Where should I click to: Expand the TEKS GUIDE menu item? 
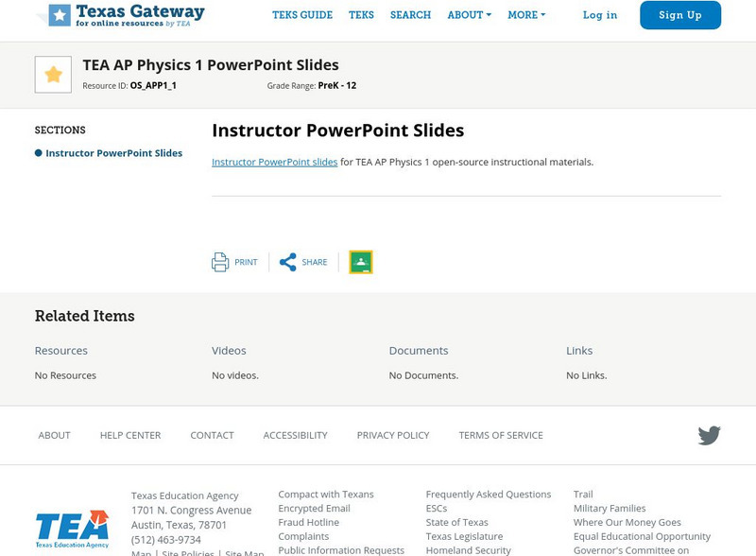click(303, 15)
